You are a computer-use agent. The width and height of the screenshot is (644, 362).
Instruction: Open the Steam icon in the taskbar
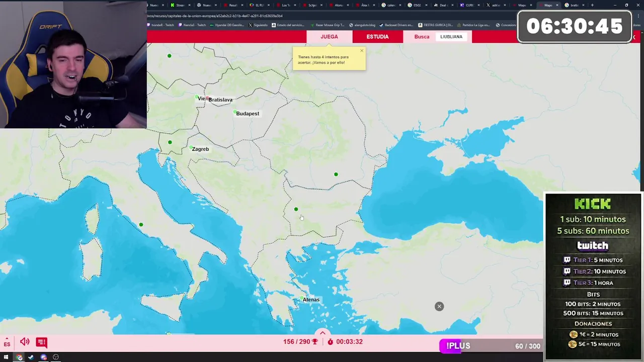pyautogui.click(x=31, y=357)
